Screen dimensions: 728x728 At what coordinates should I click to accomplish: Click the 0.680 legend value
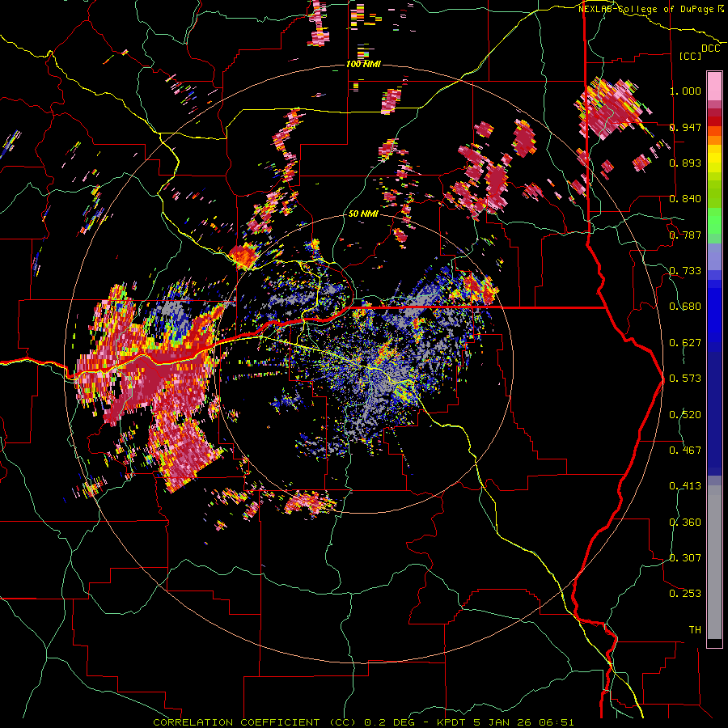point(685,307)
